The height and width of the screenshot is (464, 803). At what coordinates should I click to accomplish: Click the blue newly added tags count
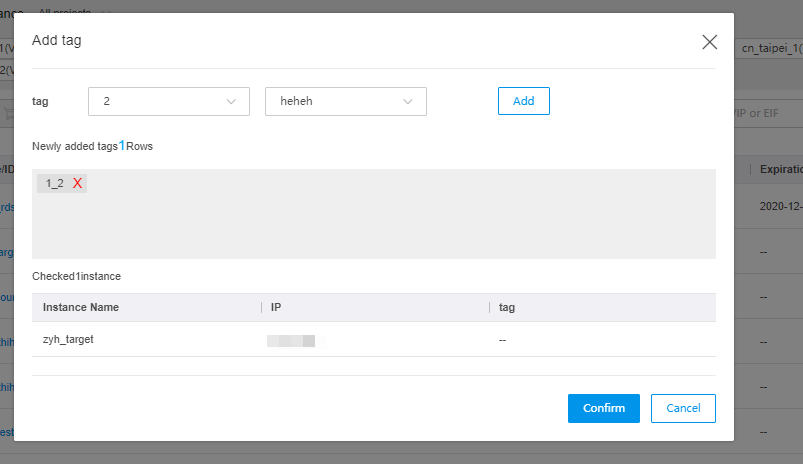click(x=122, y=146)
